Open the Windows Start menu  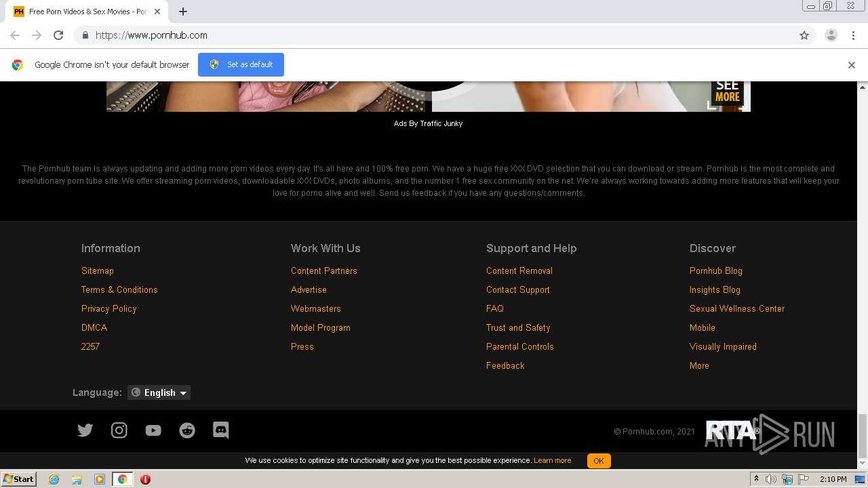(x=19, y=479)
